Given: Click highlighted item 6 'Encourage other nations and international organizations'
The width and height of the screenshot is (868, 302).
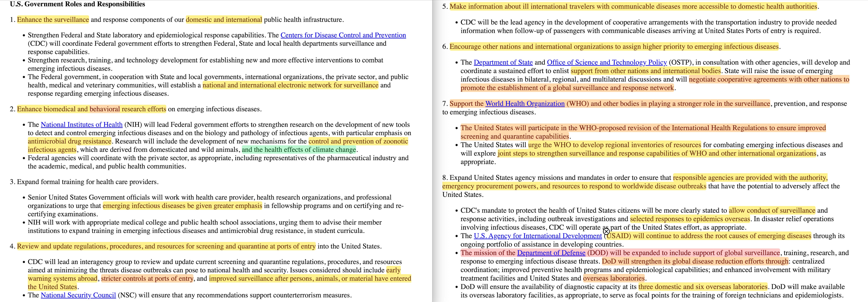Looking at the screenshot, I should coord(614,47).
